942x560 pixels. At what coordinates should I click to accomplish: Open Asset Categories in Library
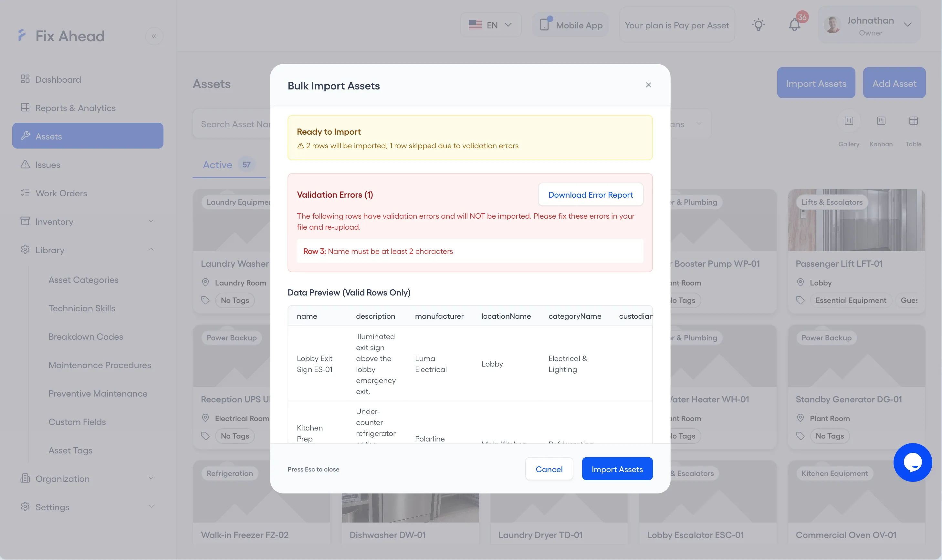point(83,280)
